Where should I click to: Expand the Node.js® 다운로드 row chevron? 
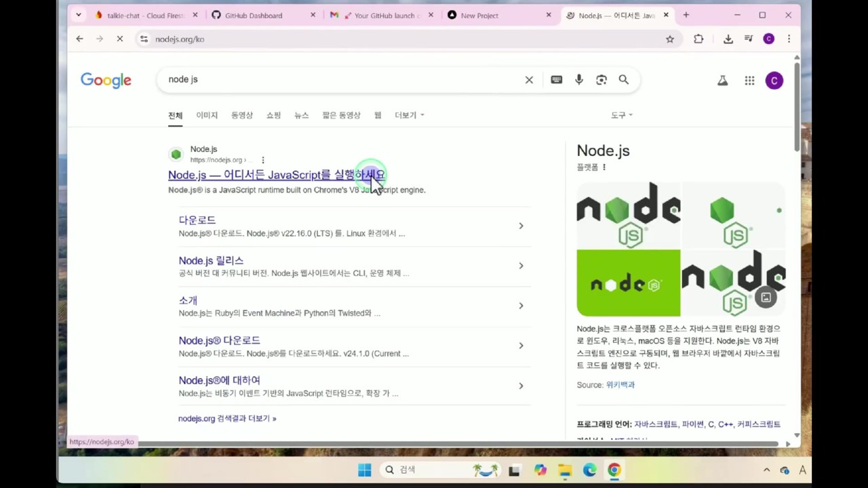pyautogui.click(x=521, y=346)
